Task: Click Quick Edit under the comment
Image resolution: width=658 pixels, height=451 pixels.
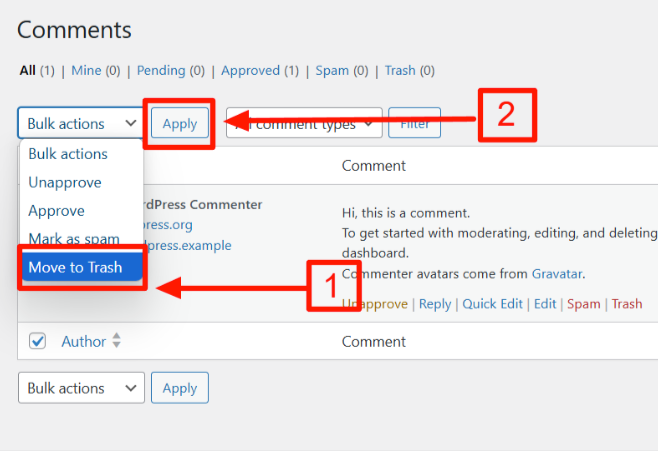Action: point(492,303)
